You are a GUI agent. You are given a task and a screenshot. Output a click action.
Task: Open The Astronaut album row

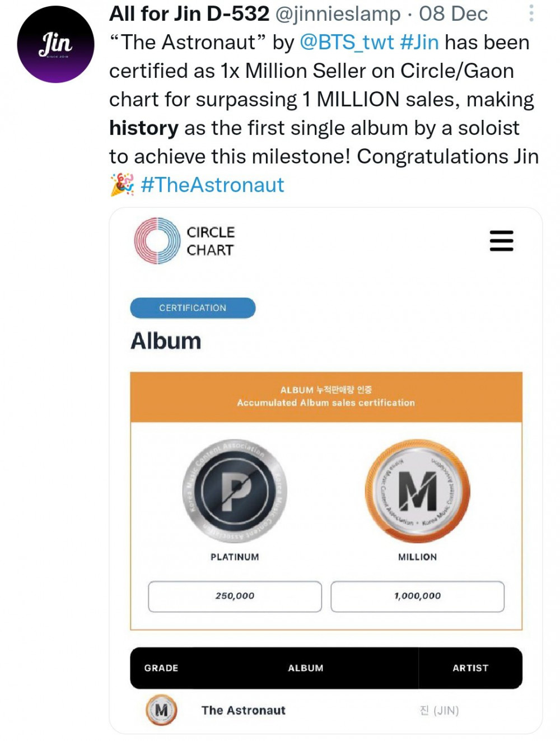(x=326, y=710)
